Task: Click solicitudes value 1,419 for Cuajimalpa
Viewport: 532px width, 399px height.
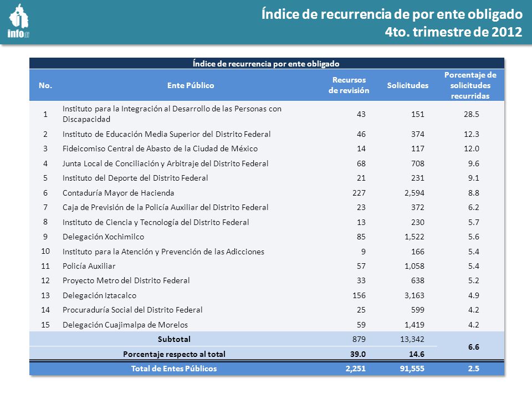Action: click(x=415, y=325)
